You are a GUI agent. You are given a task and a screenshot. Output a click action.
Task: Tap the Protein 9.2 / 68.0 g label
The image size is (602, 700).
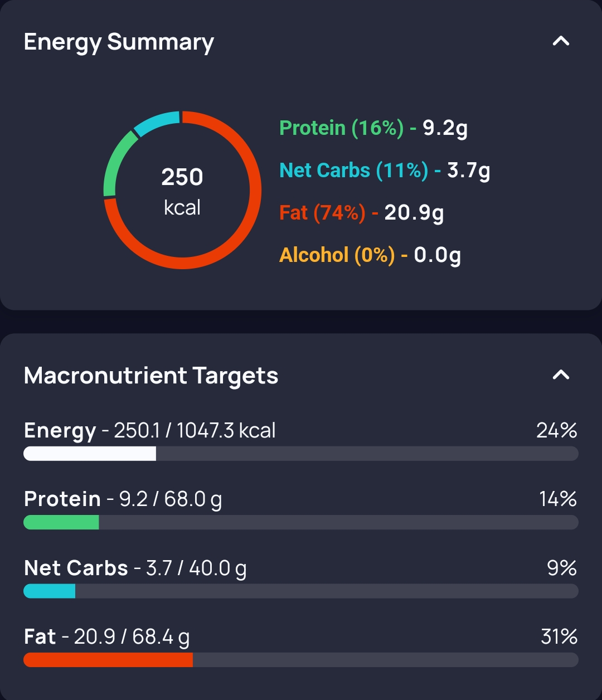click(123, 499)
